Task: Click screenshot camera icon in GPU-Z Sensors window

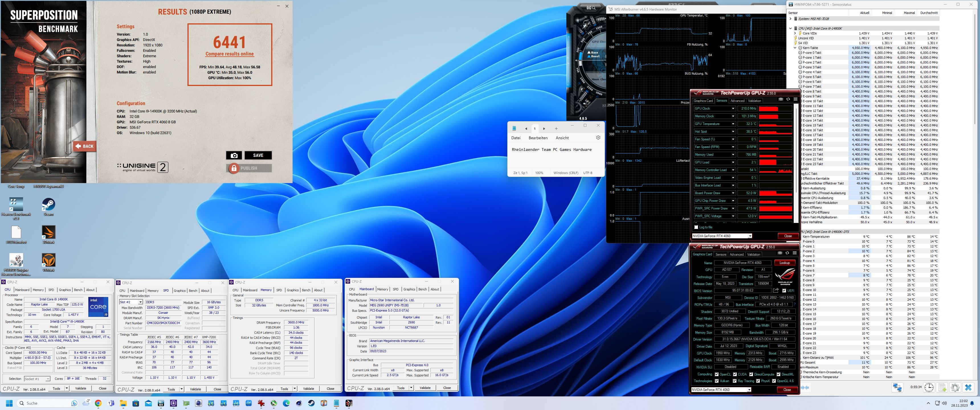Action: coord(781,99)
